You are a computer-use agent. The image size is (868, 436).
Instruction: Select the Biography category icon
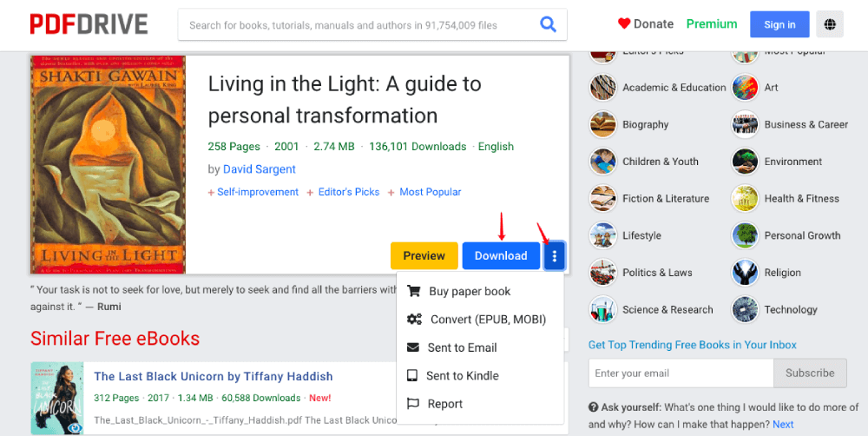(603, 125)
